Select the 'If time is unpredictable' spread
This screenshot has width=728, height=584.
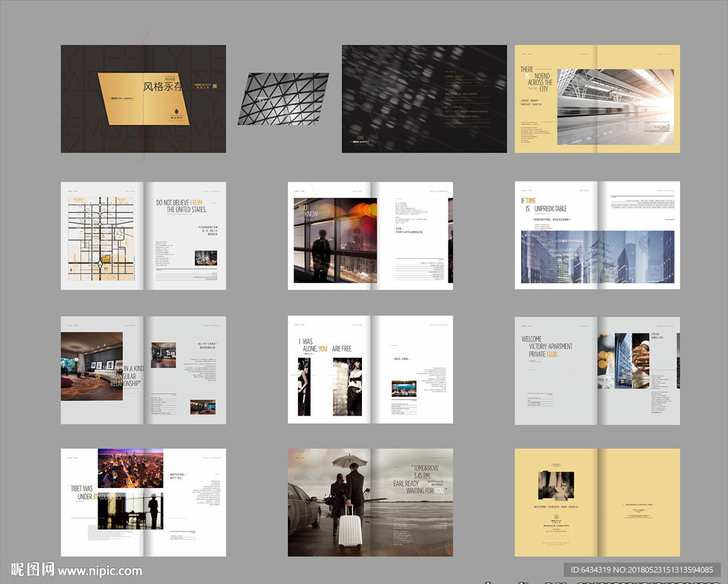coord(597,235)
